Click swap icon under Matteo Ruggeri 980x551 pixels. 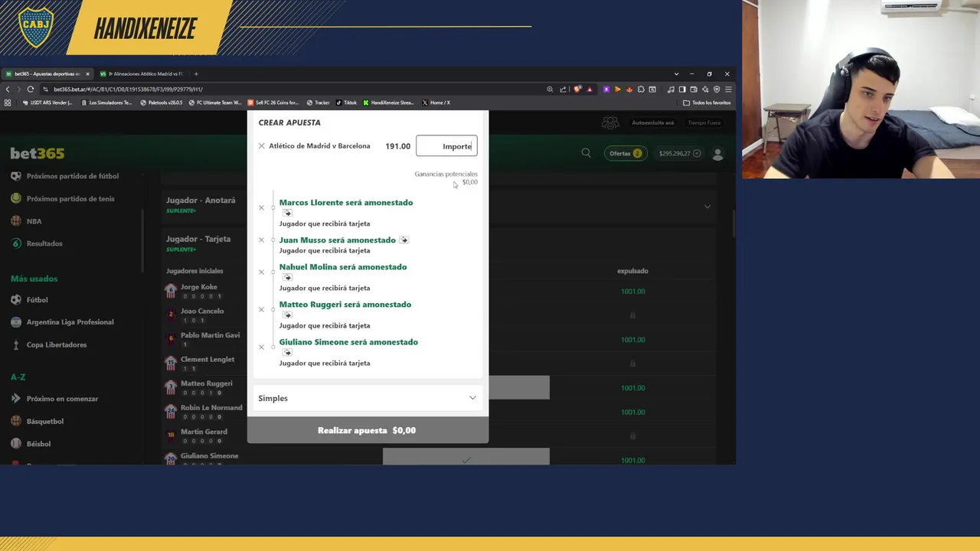point(287,315)
